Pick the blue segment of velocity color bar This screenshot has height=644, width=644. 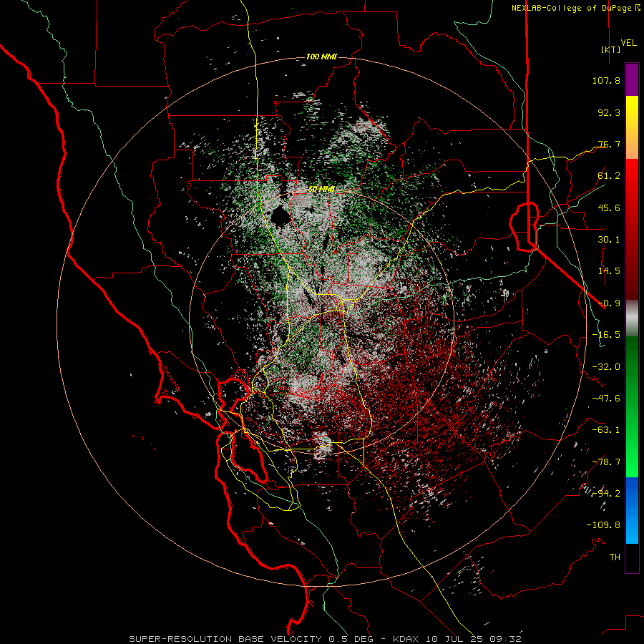(632, 510)
